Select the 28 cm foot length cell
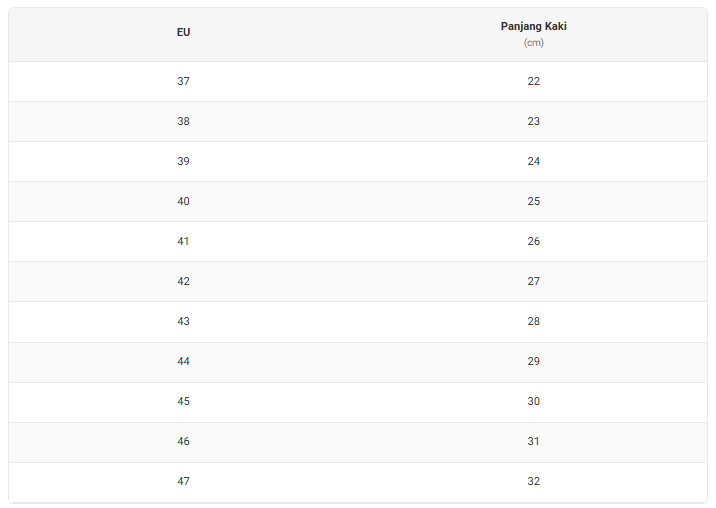 [x=533, y=321]
